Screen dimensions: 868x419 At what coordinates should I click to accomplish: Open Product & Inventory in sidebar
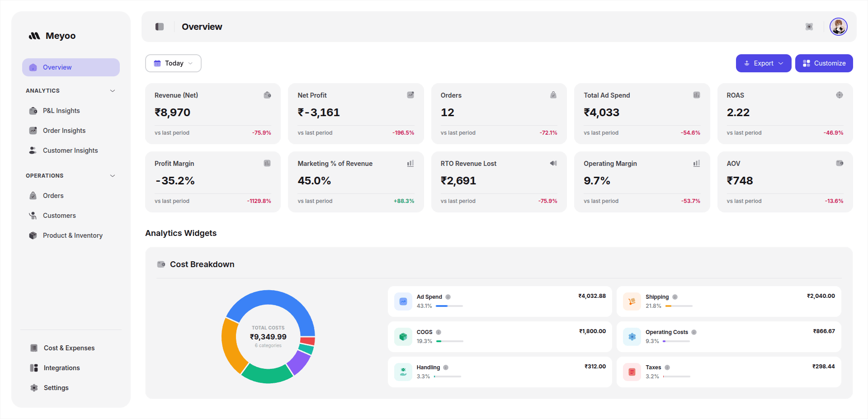pyautogui.click(x=72, y=235)
